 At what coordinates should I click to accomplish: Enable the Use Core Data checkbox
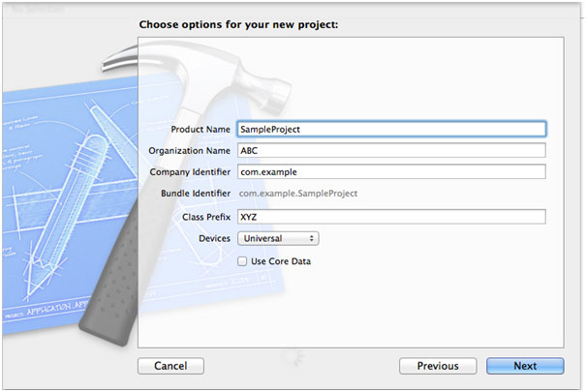242,261
